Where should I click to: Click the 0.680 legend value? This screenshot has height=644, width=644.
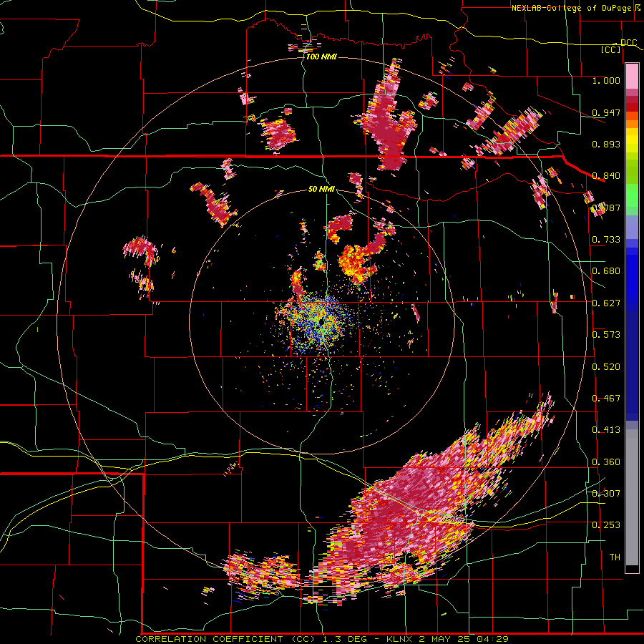(606, 271)
